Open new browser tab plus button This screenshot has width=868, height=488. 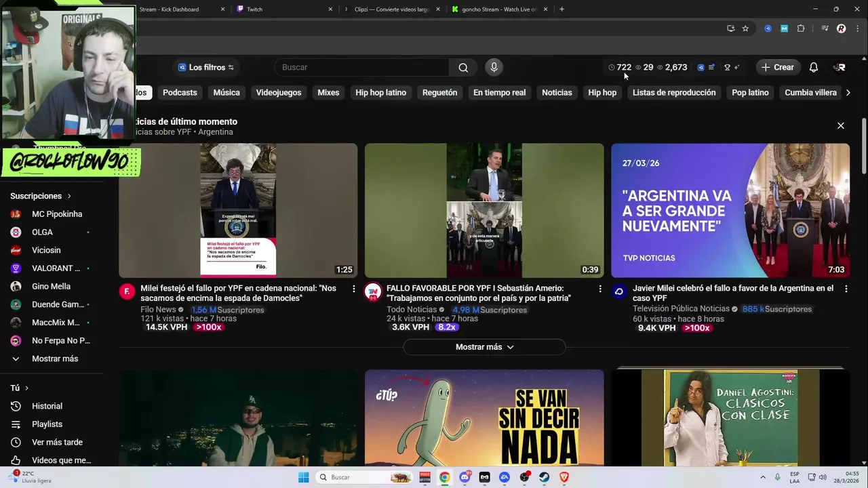[x=561, y=9]
